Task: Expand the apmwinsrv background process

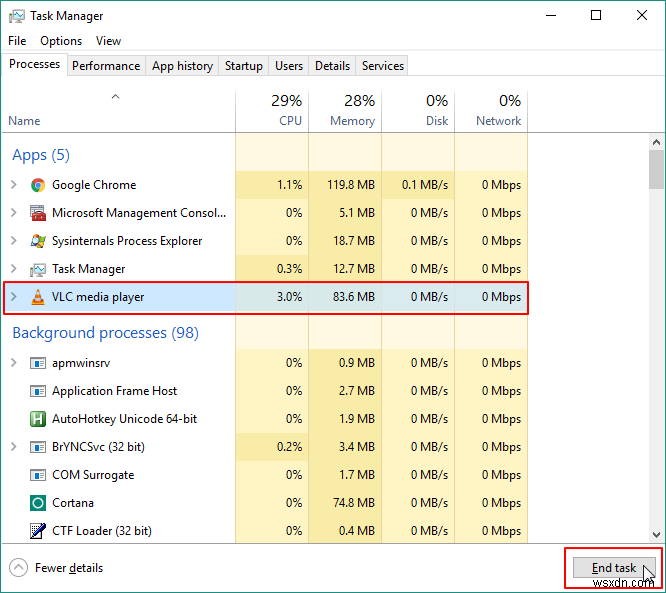Action: [x=14, y=363]
